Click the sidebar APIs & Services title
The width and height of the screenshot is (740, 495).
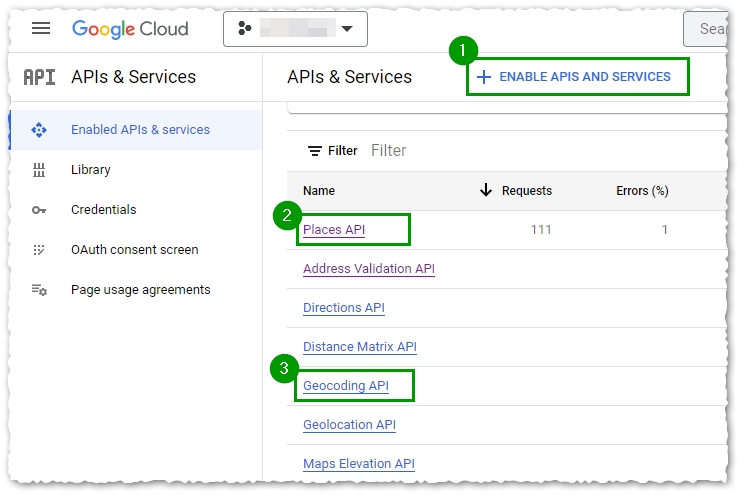pyautogui.click(x=134, y=77)
